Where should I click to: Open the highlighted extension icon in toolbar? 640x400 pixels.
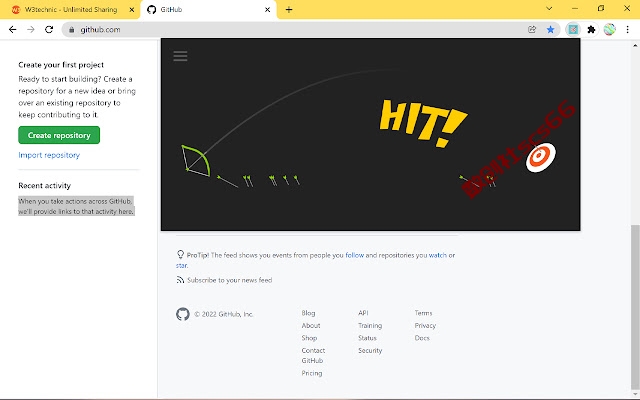(573, 29)
